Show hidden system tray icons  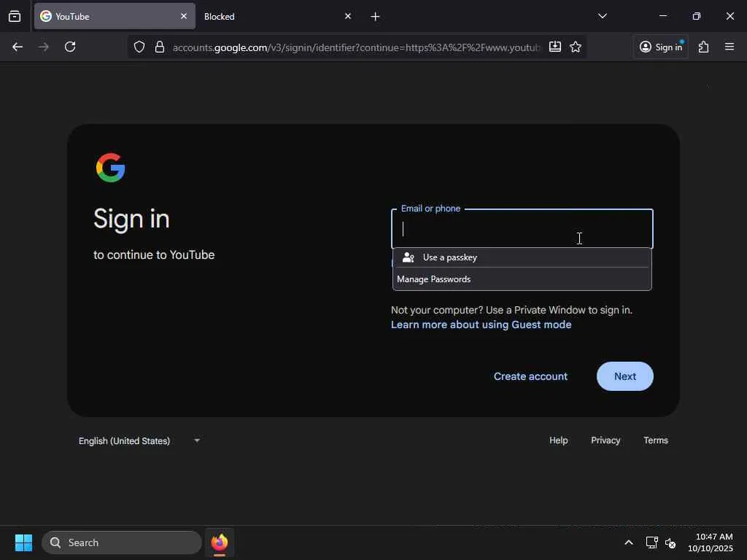tap(629, 542)
